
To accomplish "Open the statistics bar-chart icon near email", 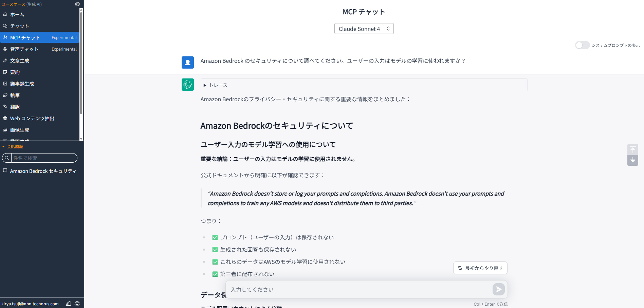I will [x=68, y=304].
